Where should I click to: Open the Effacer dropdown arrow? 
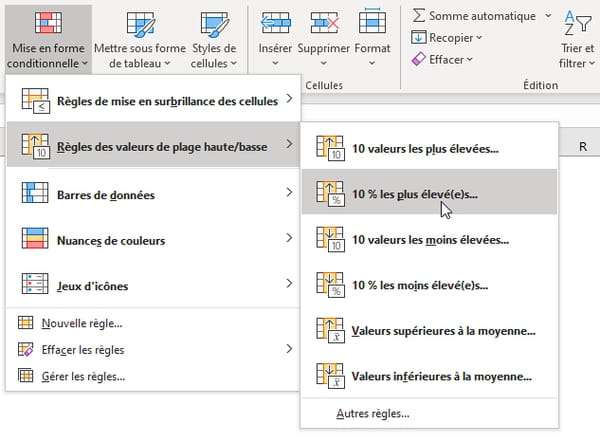point(470,59)
